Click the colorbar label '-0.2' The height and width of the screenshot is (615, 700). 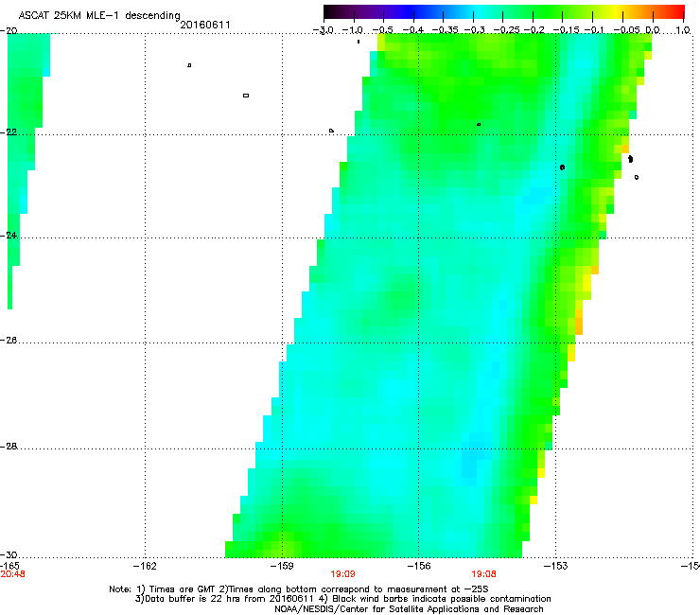pos(534,30)
